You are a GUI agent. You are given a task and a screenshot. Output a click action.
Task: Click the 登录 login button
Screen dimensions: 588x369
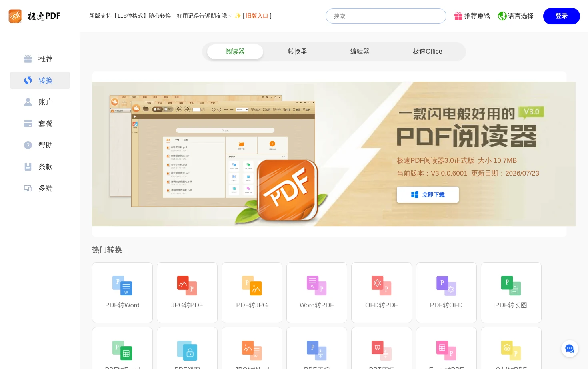562,16
